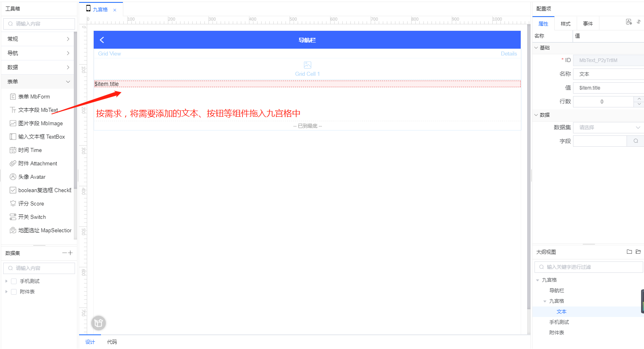Select 导航栏 in outline tree
644x349 pixels.
click(x=556, y=291)
